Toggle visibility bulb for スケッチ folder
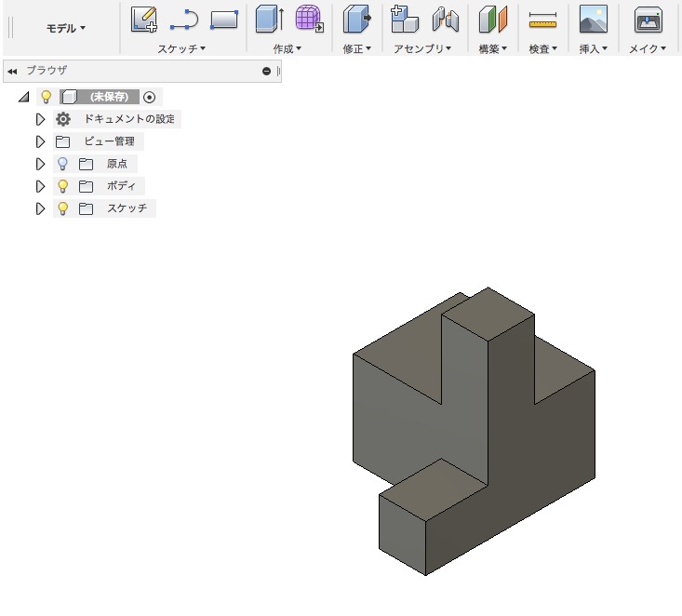Screen dimensions: 682x616 (x=63, y=208)
